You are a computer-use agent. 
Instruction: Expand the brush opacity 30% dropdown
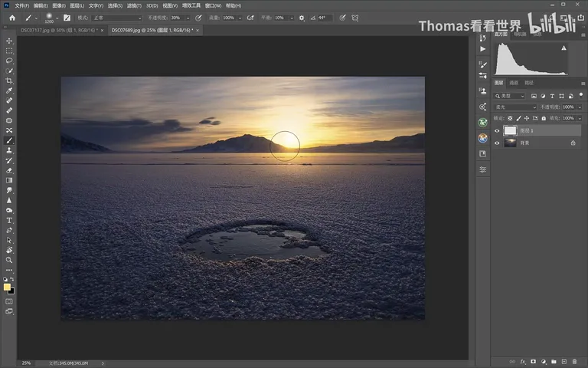[x=188, y=18]
